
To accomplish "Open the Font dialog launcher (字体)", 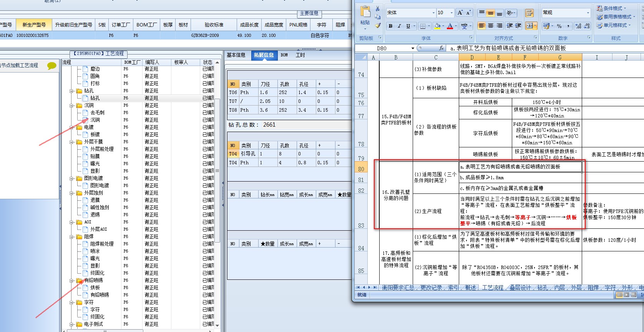I will click(471, 38).
